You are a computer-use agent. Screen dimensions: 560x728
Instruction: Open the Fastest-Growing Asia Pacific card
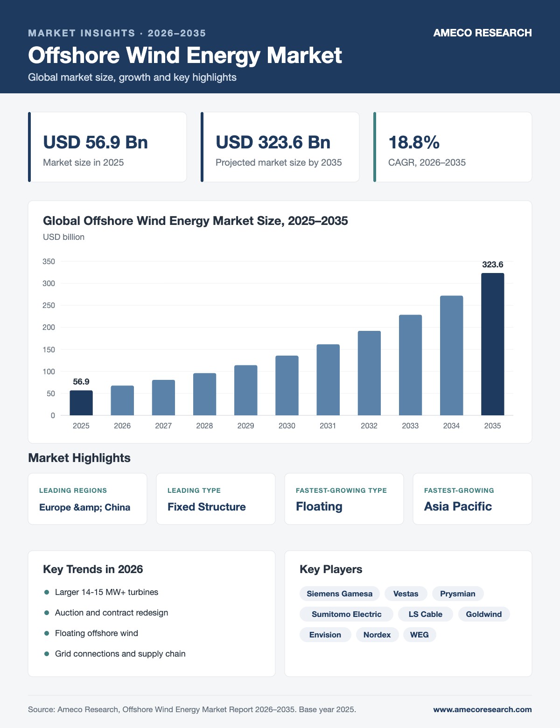[x=472, y=499]
